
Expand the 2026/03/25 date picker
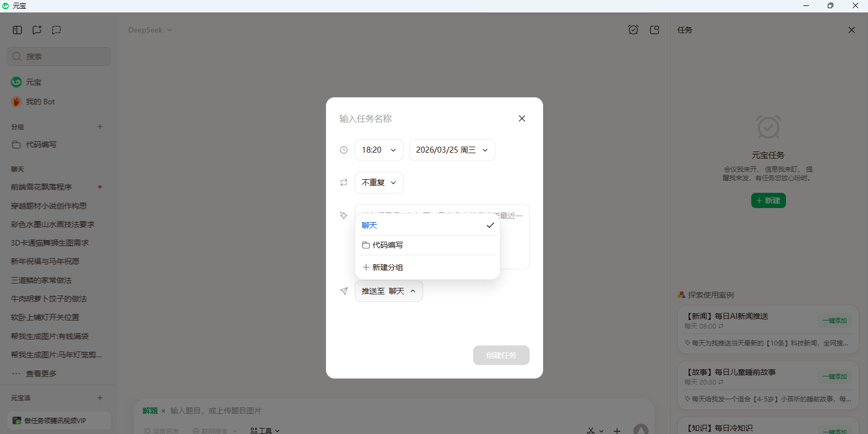(451, 150)
